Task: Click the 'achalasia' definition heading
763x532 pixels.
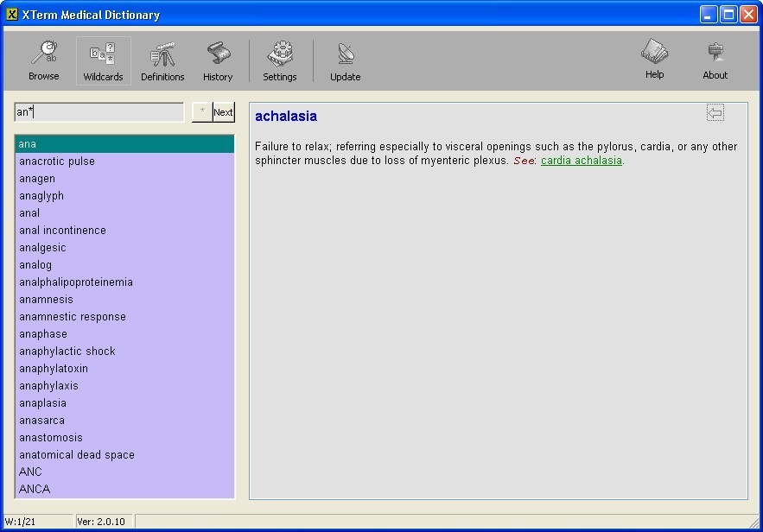Action: point(286,117)
